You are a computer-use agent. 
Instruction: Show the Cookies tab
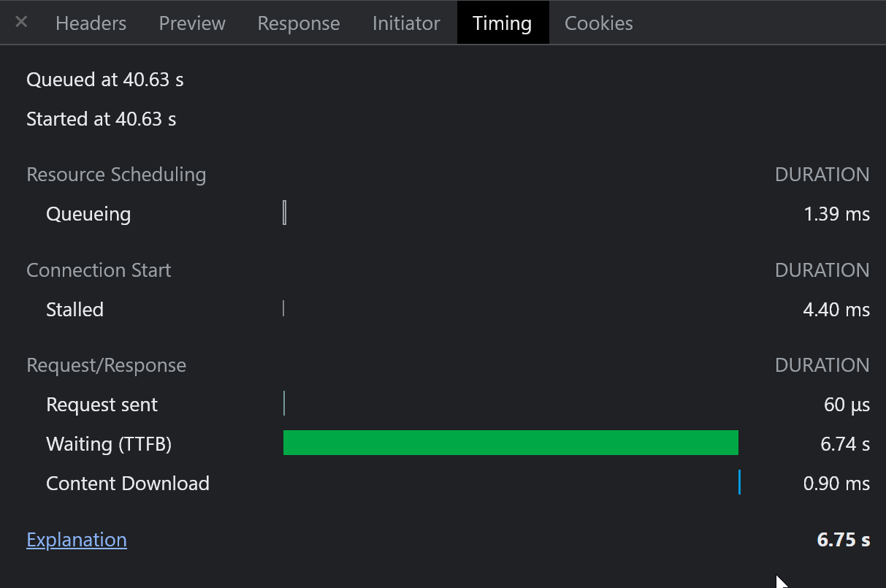[598, 23]
